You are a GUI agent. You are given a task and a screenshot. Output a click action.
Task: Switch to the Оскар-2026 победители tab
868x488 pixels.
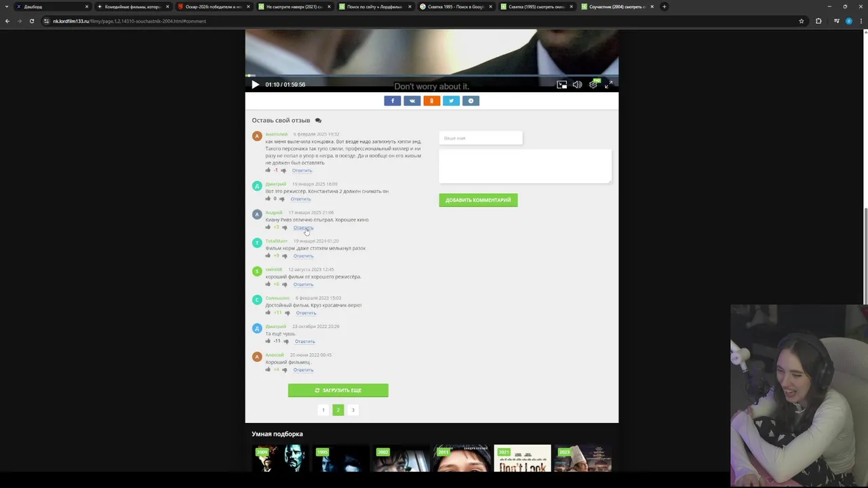point(213,7)
